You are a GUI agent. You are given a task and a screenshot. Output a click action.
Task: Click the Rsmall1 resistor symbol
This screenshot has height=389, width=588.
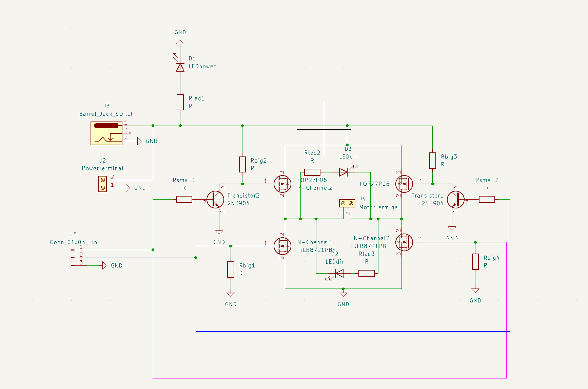pos(184,200)
